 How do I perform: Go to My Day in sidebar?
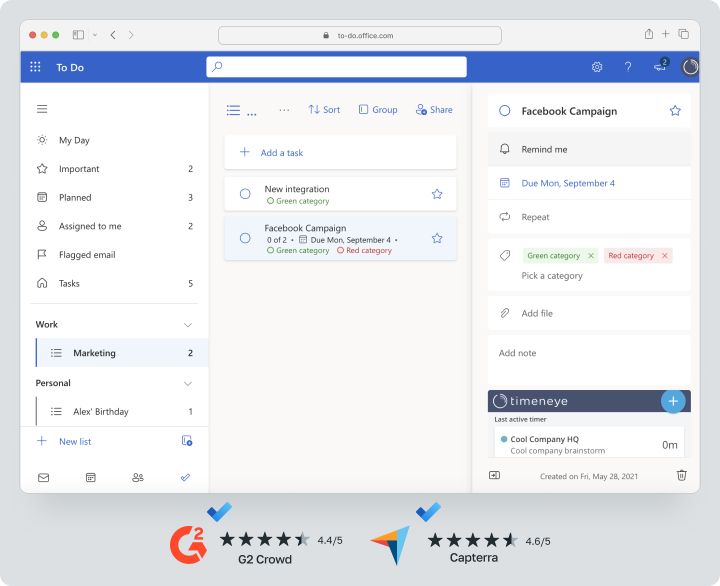point(74,140)
